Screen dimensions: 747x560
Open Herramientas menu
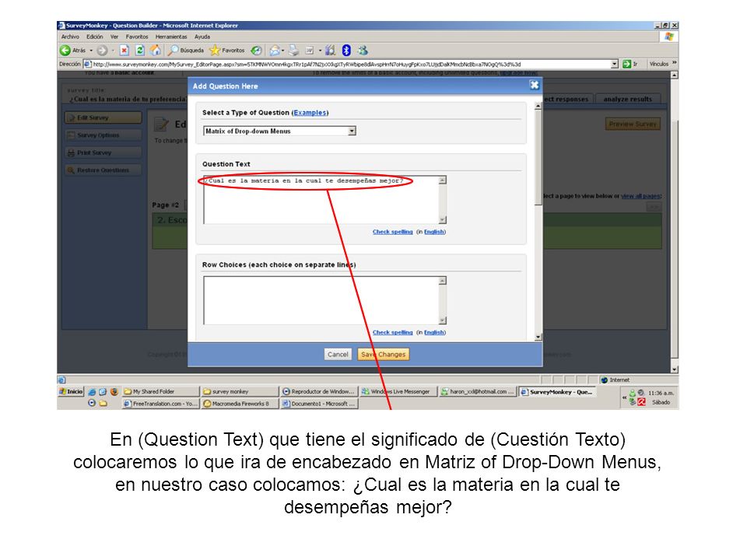(171, 37)
